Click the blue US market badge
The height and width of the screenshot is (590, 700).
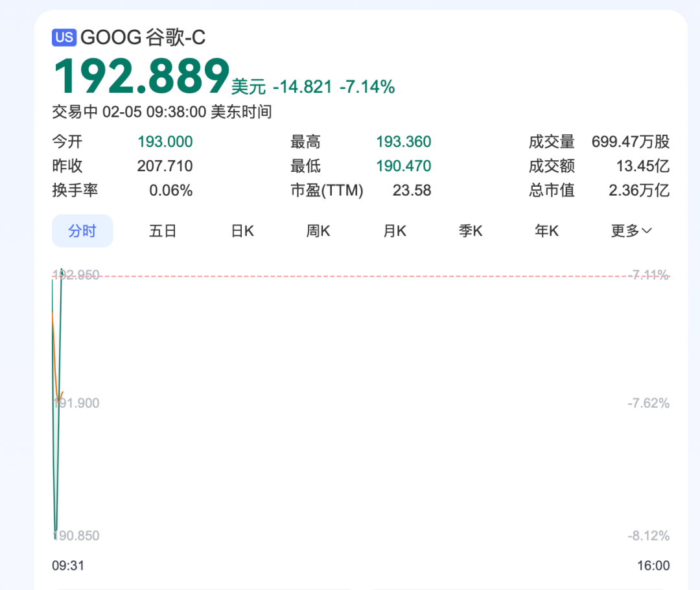(64, 38)
